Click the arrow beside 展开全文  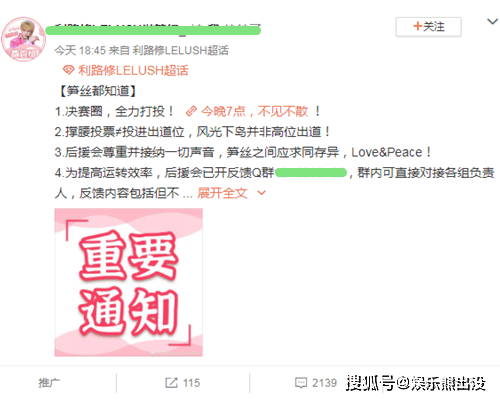(x=262, y=193)
